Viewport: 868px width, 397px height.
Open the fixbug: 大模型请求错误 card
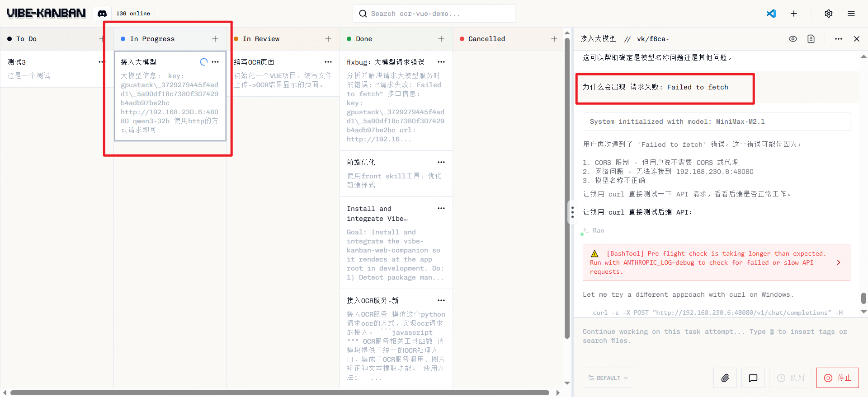396,100
